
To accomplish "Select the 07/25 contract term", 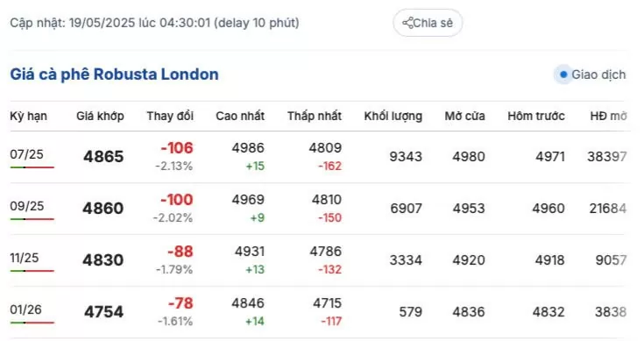I will tap(26, 154).
